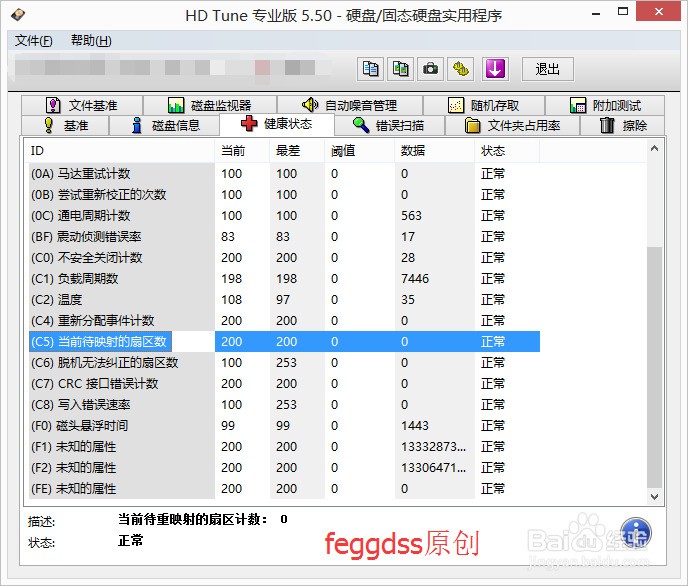688x586 pixels.
Task: Select row (0B) 尝试重新校正的次数
Action: [284, 195]
